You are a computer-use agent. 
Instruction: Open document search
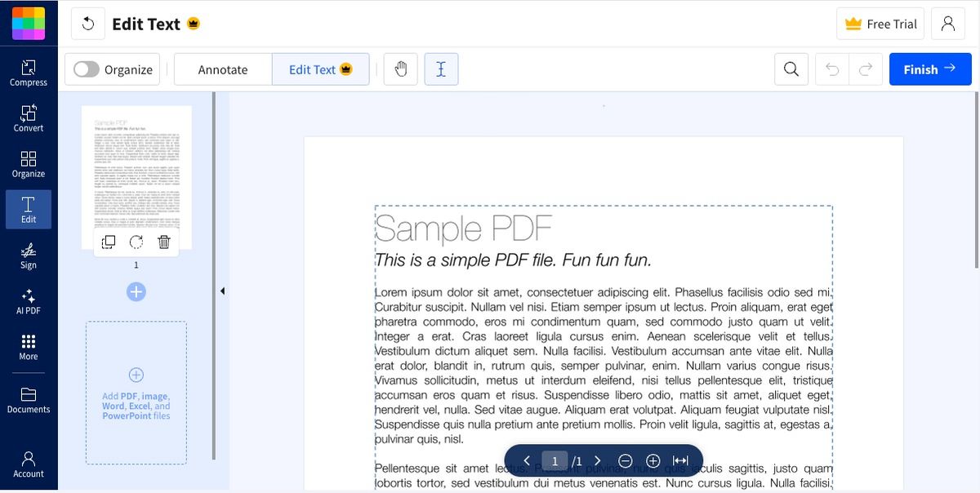pos(791,69)
